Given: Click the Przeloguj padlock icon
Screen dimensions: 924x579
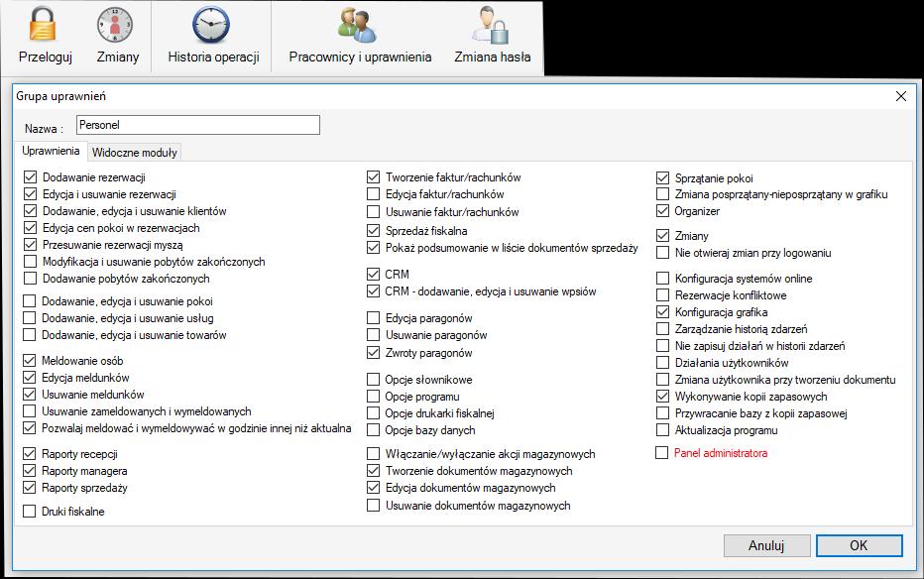Looking at the screenshot, I should point(43,24).
